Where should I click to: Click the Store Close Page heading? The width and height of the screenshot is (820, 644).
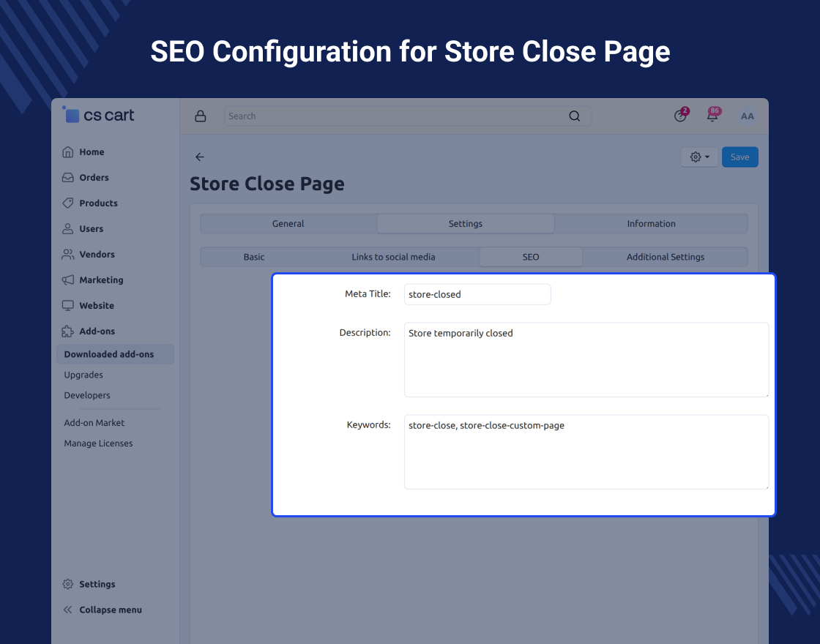[266, 184]
